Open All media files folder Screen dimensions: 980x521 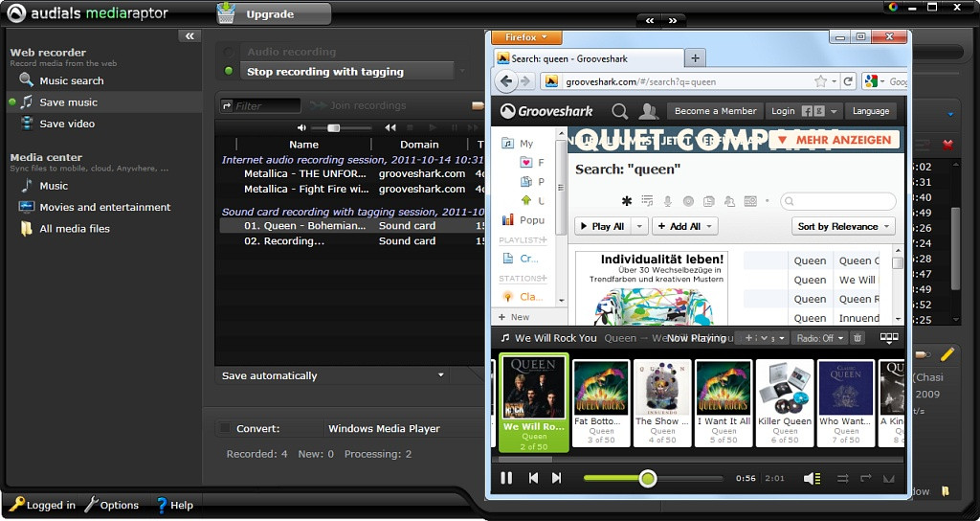(65, 228)
